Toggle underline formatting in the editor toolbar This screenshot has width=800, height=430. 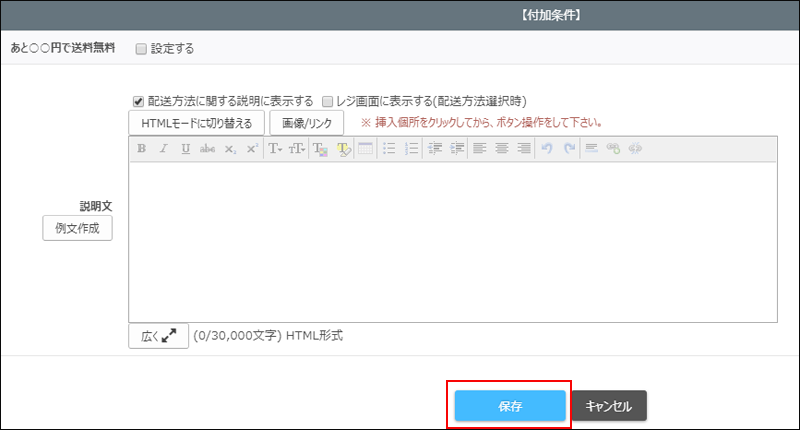point(185,148)
